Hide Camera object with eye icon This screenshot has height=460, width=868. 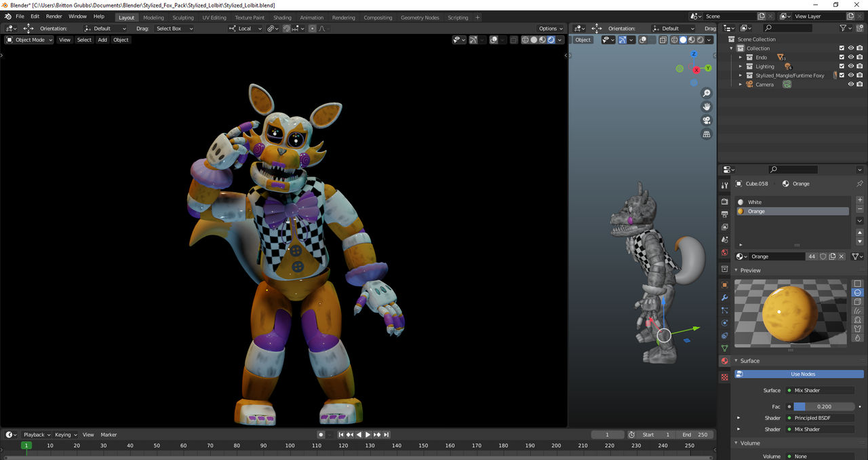click(x=851, y=84)
